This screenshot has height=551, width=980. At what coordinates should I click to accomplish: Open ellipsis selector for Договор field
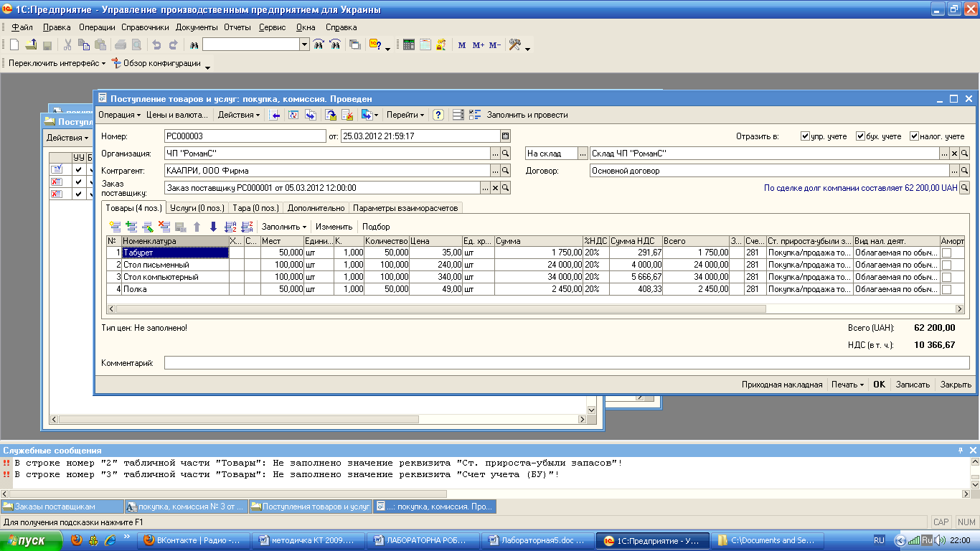tap(954, 171)
